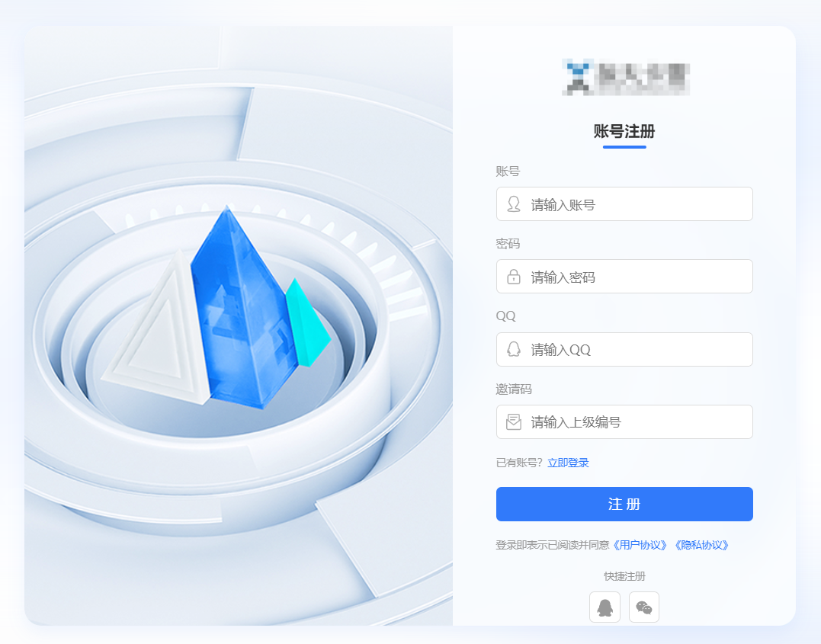Focus the 请输入账号 input field
821x644 pixels.
(624, 204)
